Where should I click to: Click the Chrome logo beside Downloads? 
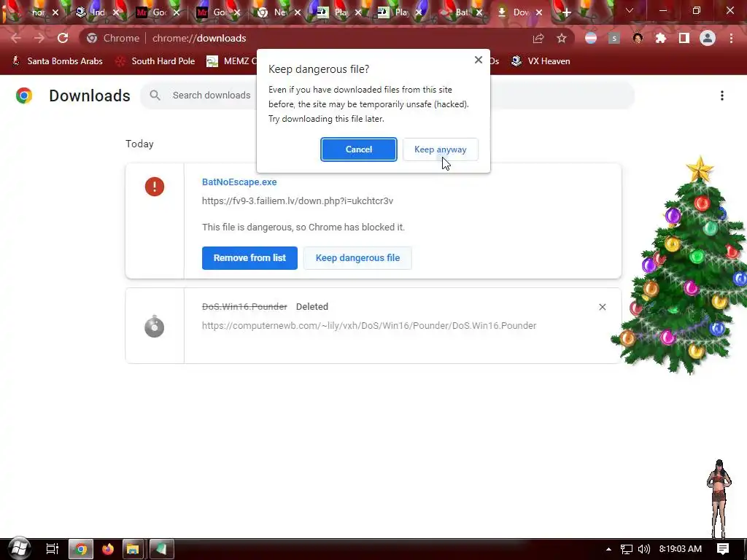[24, 96]
